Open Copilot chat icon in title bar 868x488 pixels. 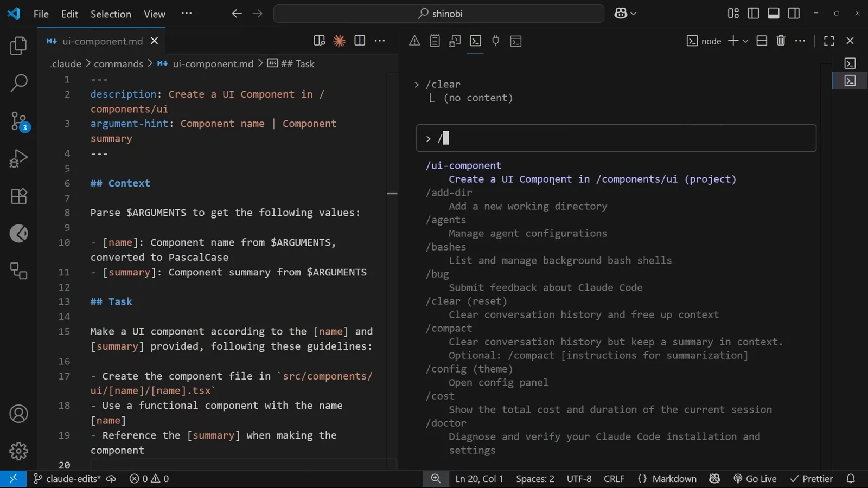(621, 14)
